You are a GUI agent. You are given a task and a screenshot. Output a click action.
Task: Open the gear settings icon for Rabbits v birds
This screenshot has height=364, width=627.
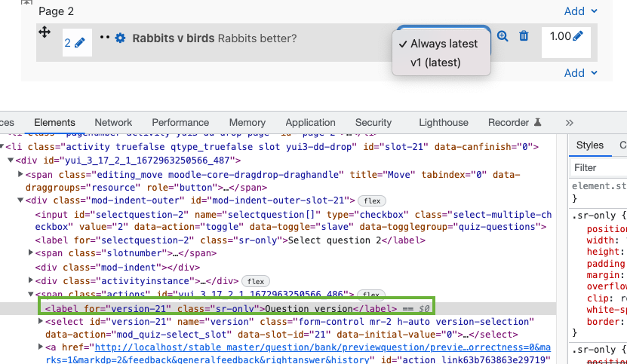(120, 38)
